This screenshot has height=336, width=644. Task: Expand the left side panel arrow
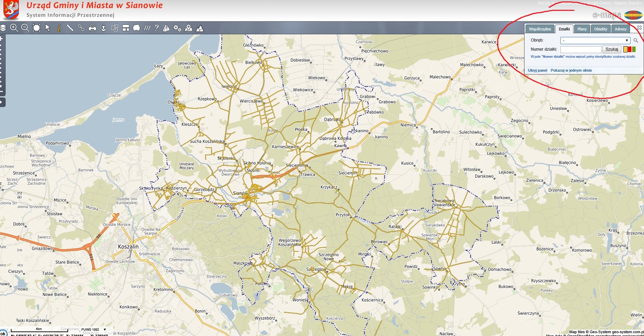tap(2, 102)
